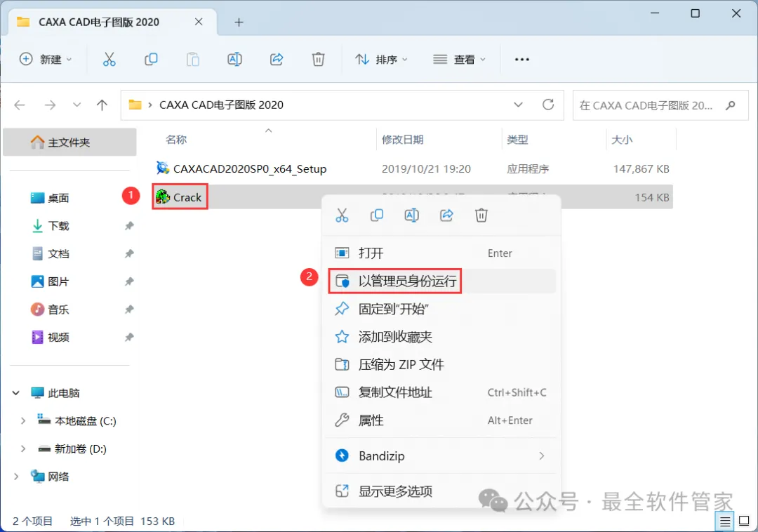Select CAXACAD2020SP0_x64_Setup file

pos(250,168)
